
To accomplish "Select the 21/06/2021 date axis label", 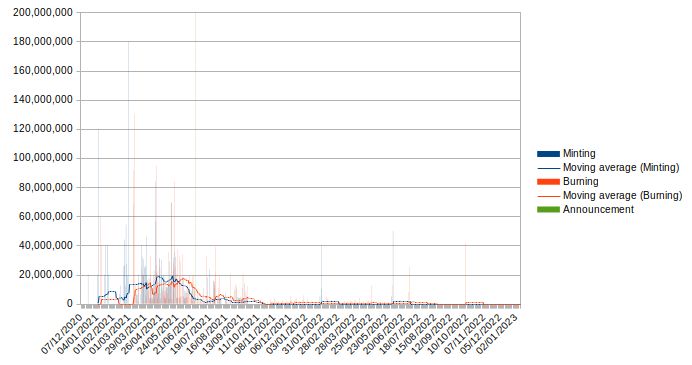I will point(175,335).
